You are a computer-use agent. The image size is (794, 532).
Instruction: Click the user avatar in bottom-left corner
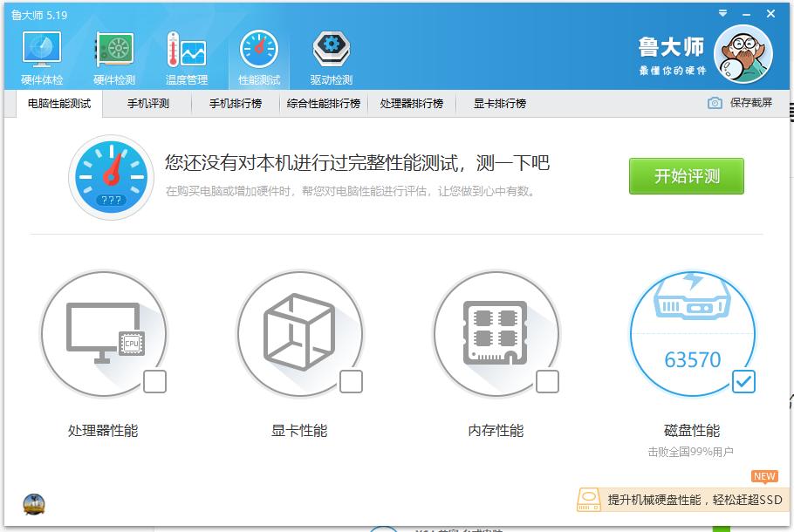[33, 503]
